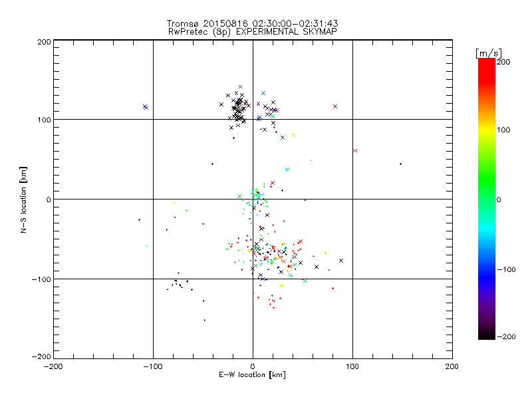532x399 pixels.
Task: Click the y-axis tick label '-100'
Action: coord(41,279)
